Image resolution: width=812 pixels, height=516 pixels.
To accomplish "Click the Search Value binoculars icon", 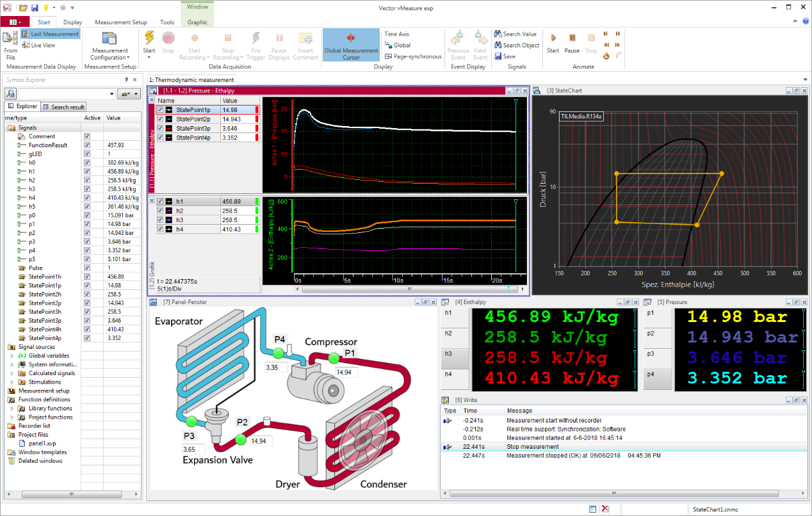I will 499,34.
